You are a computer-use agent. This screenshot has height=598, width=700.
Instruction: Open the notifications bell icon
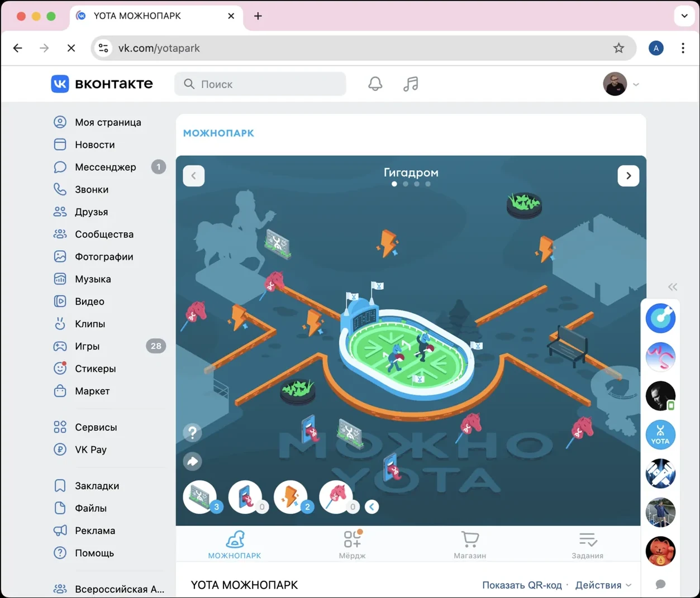pos(375,84)
